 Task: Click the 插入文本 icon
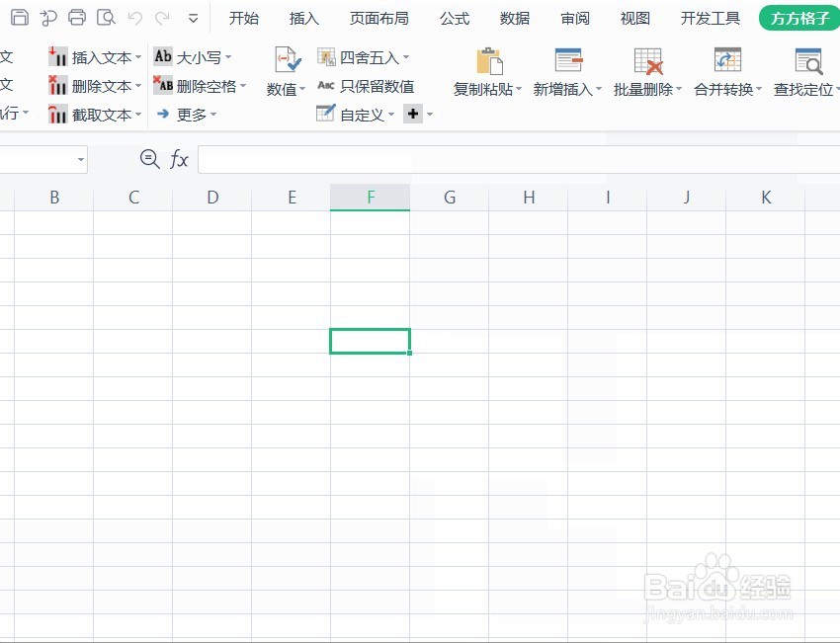tap(58, 56)
